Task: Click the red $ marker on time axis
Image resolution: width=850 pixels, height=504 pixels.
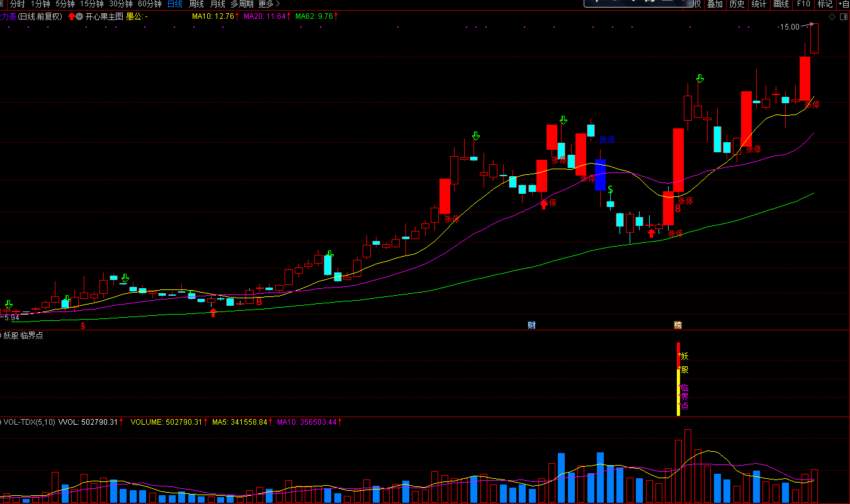Action: point(83,325)
